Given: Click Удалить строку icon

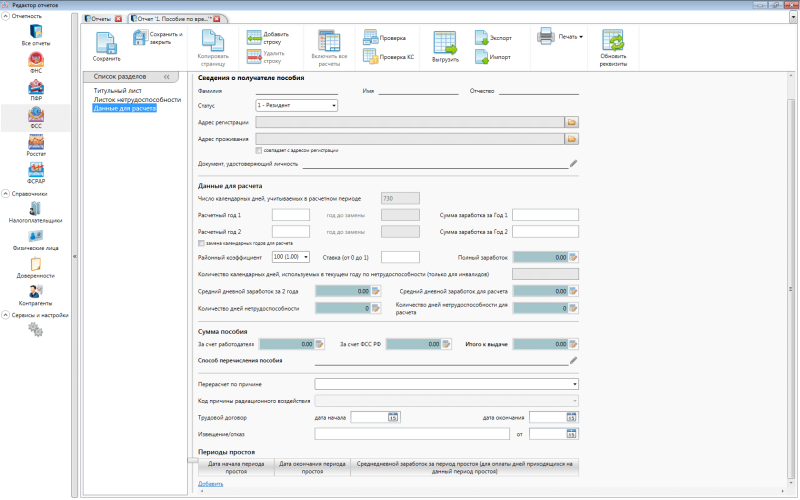Looking at the screenshot, I should [x=254, y=57].
